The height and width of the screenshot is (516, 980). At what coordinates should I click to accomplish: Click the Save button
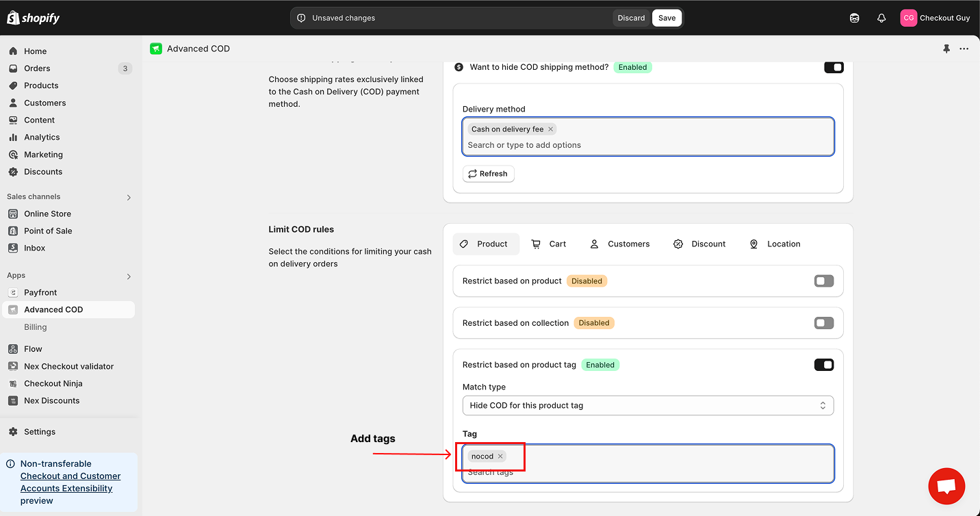[667, 18]
